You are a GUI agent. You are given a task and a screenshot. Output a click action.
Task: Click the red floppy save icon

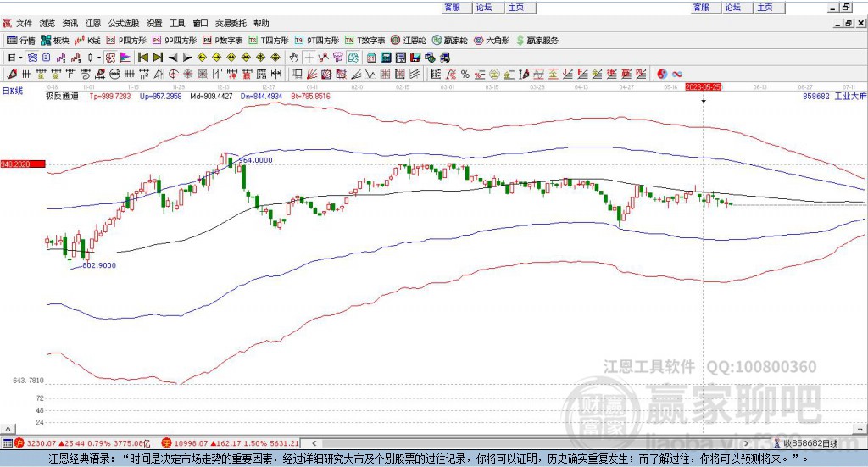pyautogui.click(x=415, y=58)
